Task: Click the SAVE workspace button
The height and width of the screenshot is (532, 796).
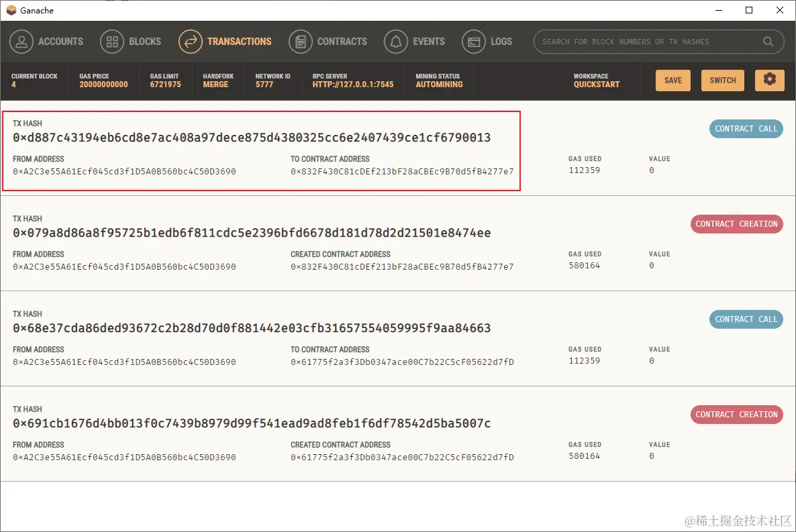Action: pyautogui.click(x=673, y=81)
